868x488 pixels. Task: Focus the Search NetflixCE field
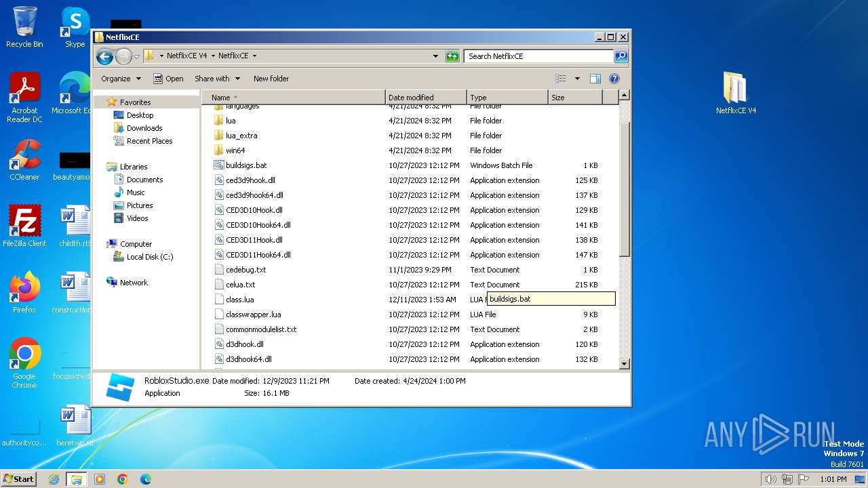coord(539,56)
